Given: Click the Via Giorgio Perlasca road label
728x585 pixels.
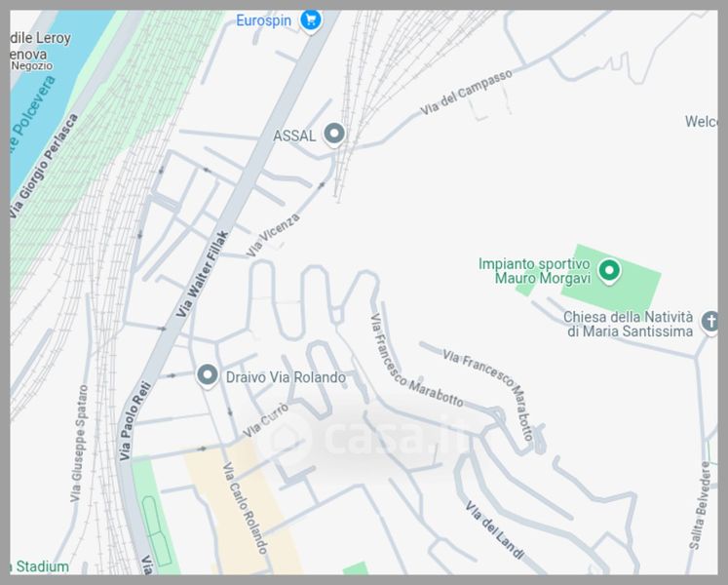Looking at the screenshot, I should 44,167.
